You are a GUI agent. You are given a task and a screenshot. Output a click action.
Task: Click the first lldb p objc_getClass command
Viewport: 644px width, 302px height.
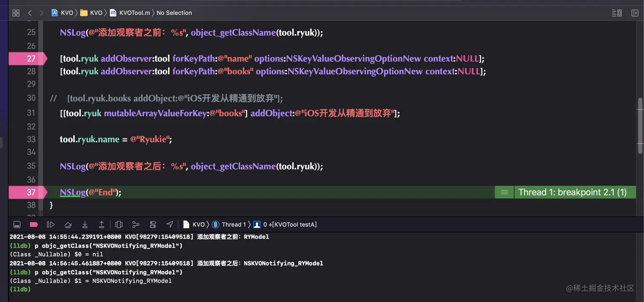96,246
